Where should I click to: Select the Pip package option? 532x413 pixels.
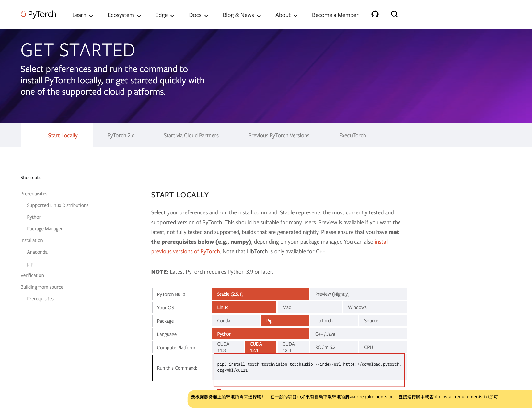[285, 320]
